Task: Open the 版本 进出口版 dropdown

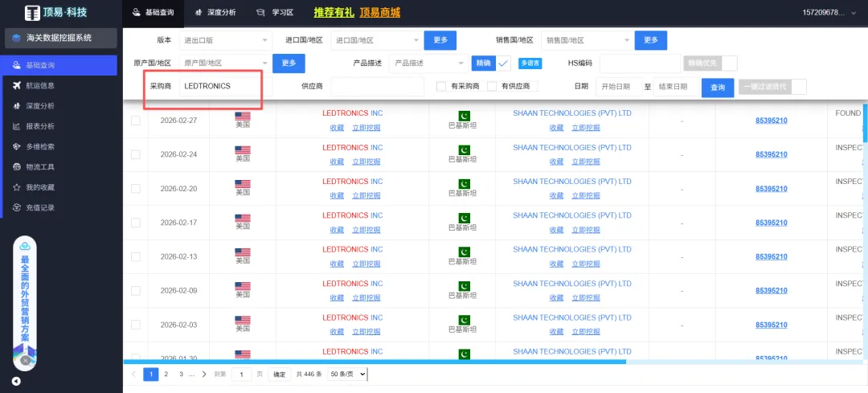Action: [x=225, y=40]
